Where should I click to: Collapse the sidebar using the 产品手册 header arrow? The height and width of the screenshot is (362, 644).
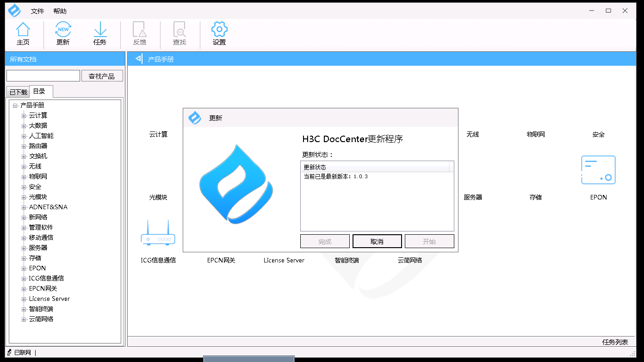[138, 59]
